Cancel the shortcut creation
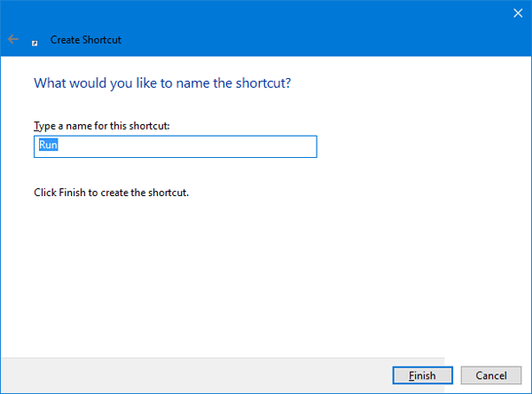 tap(491, 375)
